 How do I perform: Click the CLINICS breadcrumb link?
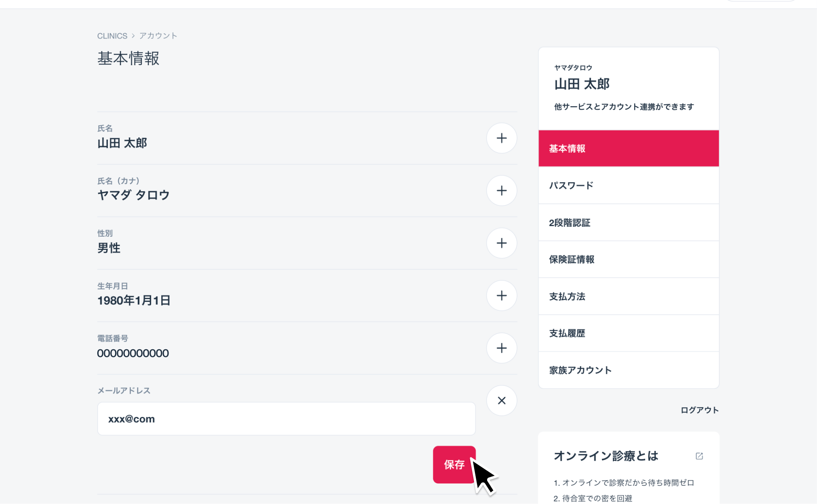pyautogui.click(x=112, y=36)
